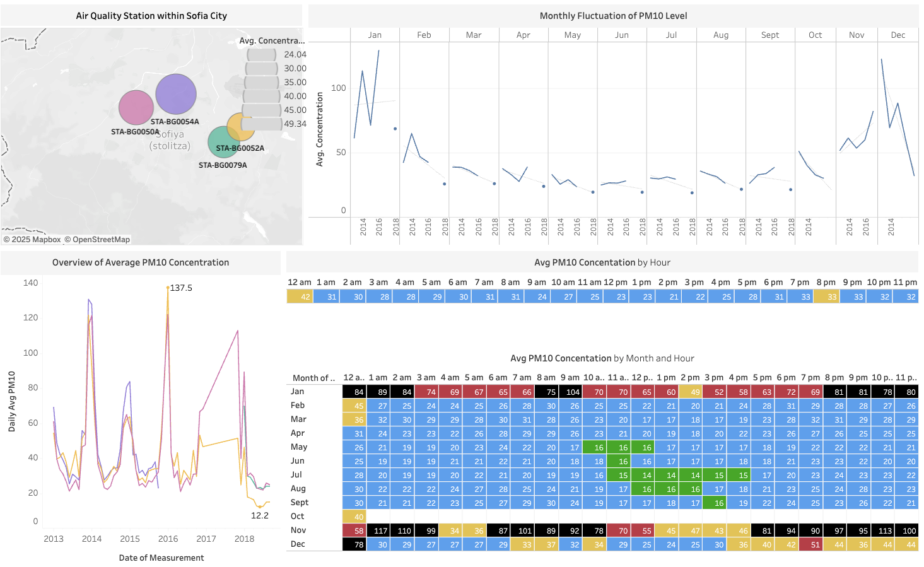Click the 12.2 end point on line chart
The width and height of the screenshot is (924, 567).
pos(259,506)
